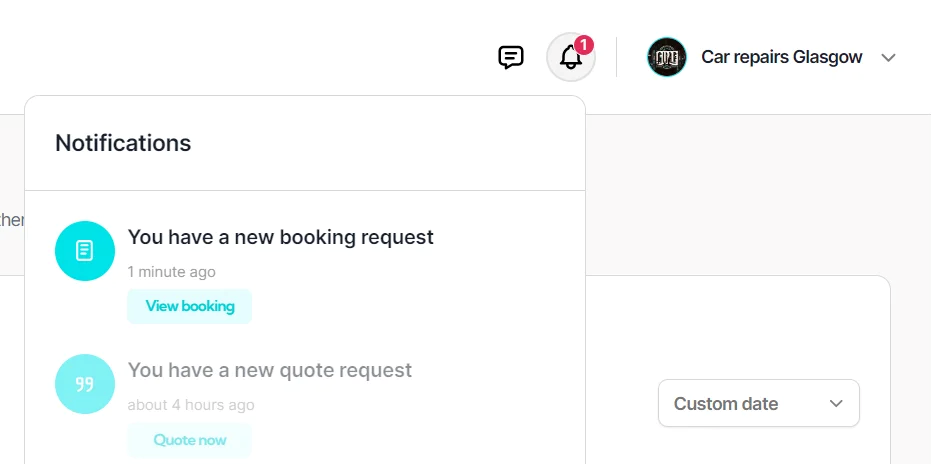This screenshot has height=464, width=936.
Task: Open the Custom date dropdown
Action: click(759, 403)
